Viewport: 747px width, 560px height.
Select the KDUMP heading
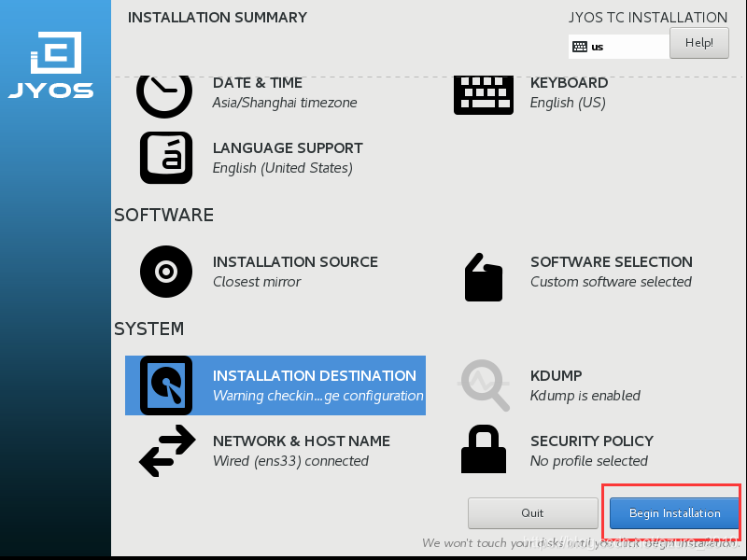556,376
